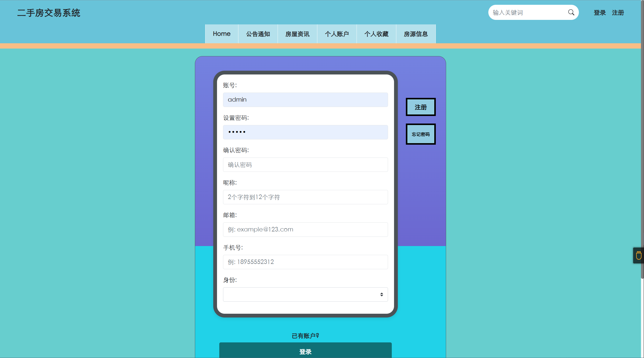Click the 注册 link in header
Viewport: 644px width, 358px height.
coord(618,13)
